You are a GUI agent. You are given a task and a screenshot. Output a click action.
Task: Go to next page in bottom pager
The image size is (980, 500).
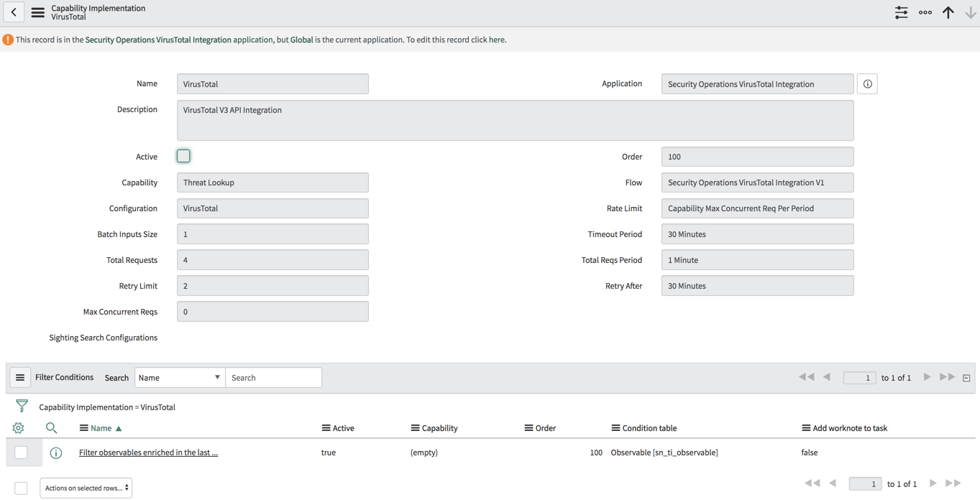pyautogui.click(x=933, y=483)
